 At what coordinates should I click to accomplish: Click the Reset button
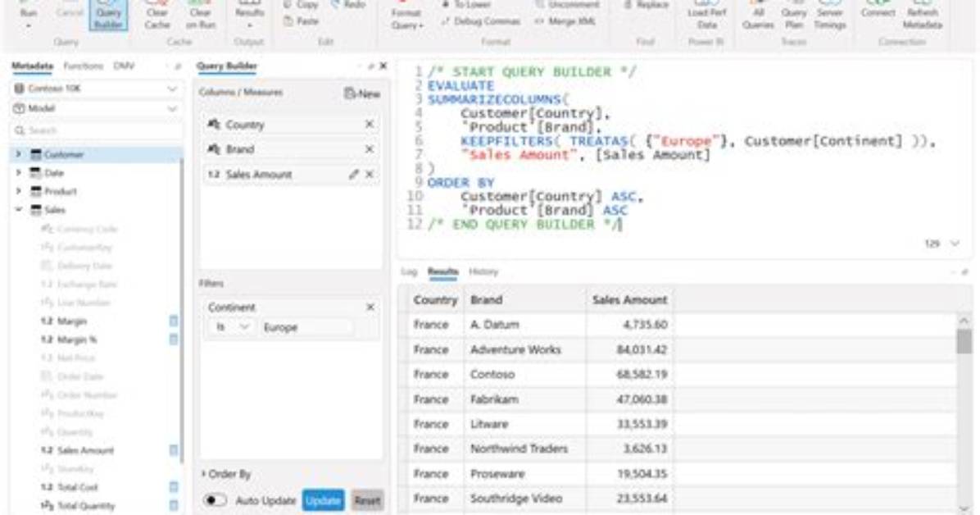pyautogui.click(x=367, y=500)
